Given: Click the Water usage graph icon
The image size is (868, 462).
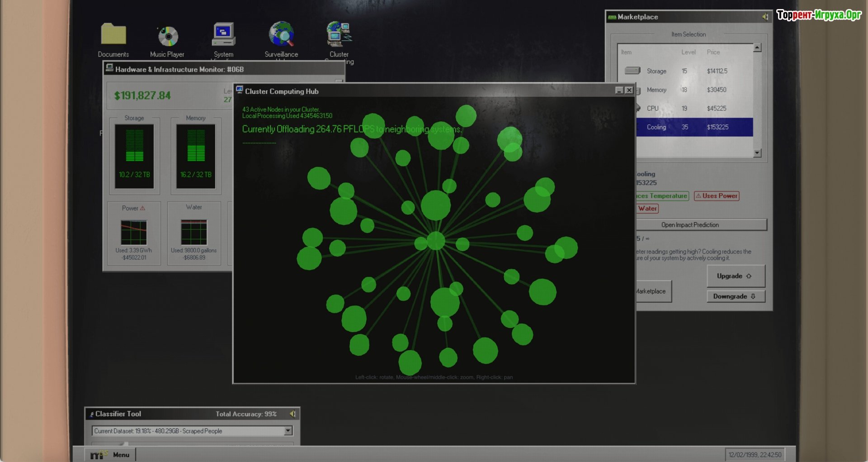Looking at the screenshot, I should click(x=194, y=232).
